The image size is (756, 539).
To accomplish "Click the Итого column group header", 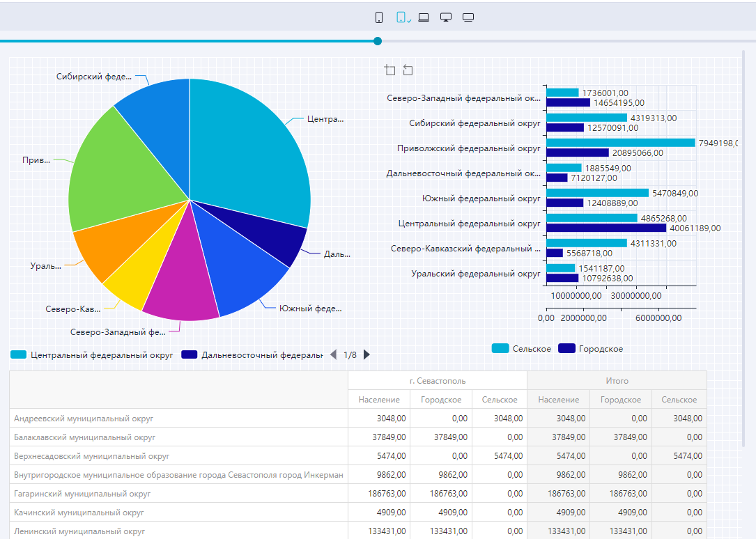I will (617, 381).
